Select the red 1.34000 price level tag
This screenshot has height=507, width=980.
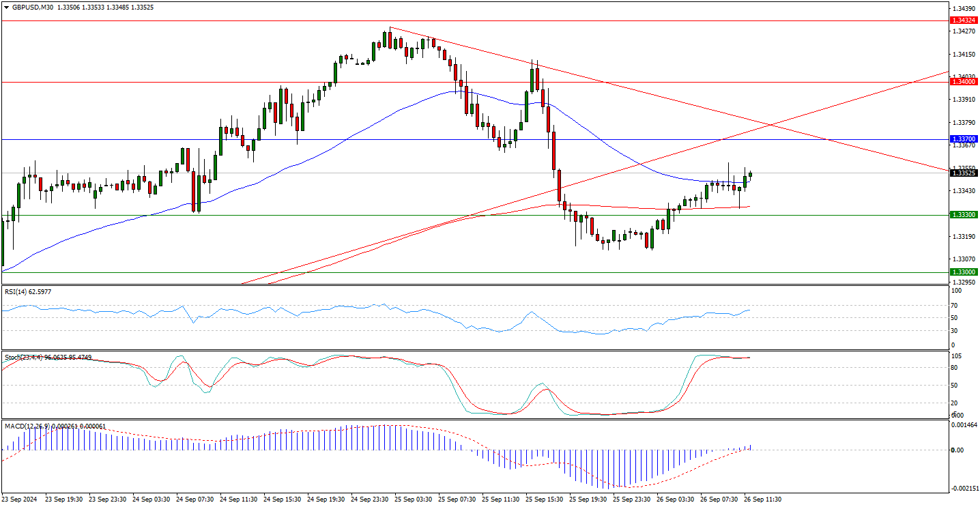pyautogui.click(x=963, y=81)
